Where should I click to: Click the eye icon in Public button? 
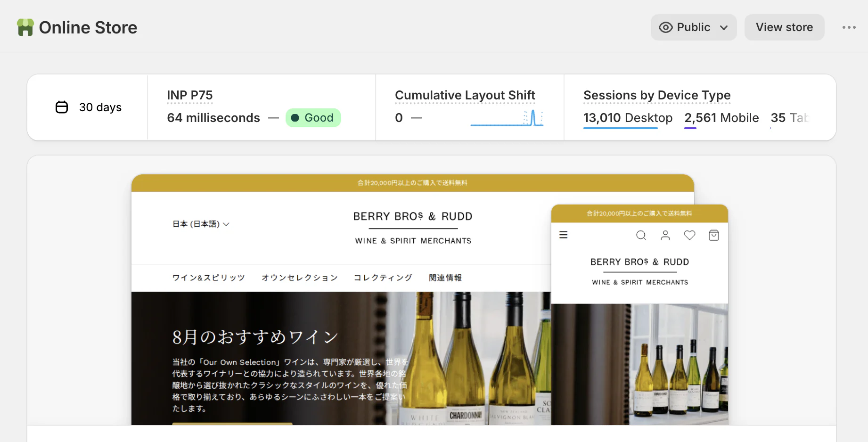(665, 27)
